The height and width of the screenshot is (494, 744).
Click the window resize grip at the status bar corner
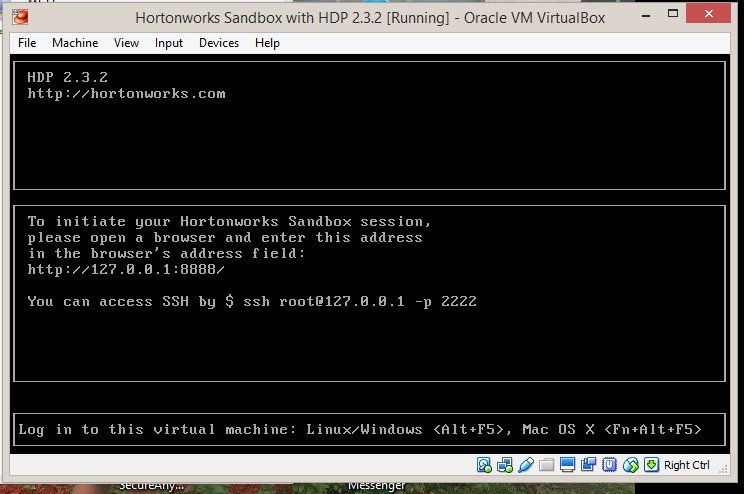(x=723, y=469)
